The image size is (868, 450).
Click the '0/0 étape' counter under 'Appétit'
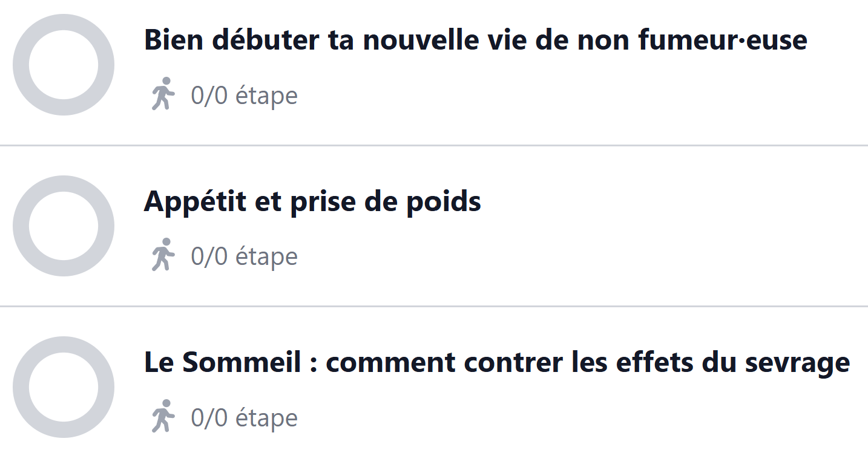click(x=244, y=256)
